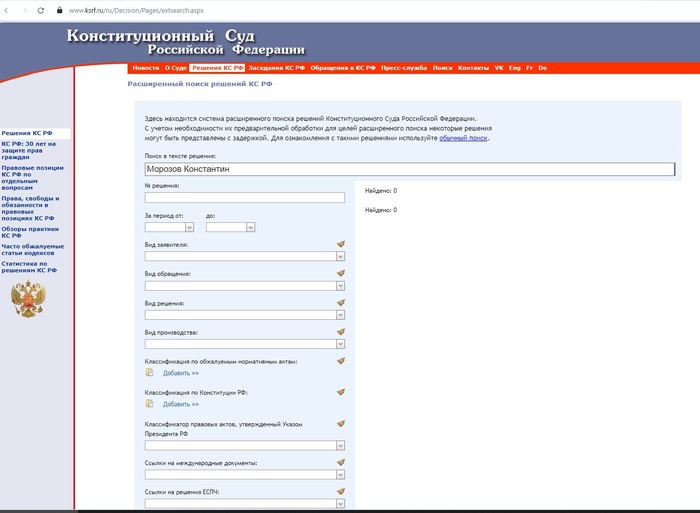Go forward with the browser forward arrow

[25, 10]
